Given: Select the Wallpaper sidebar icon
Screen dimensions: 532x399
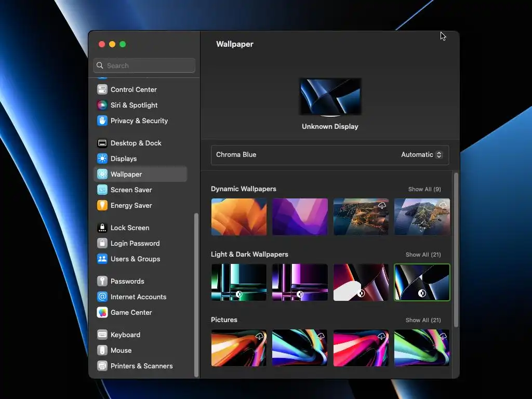Looking at the screenshot, I should (x=102, y=175).
